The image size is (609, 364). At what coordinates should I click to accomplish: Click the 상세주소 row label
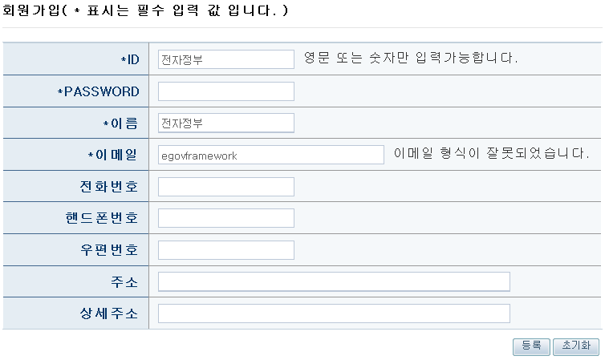click(x=104, y=313)
